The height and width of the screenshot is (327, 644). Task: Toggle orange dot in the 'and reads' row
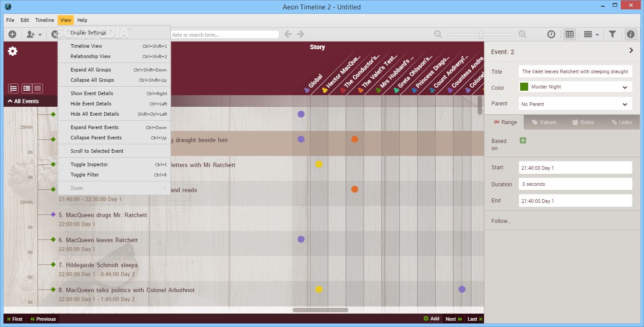355,189
